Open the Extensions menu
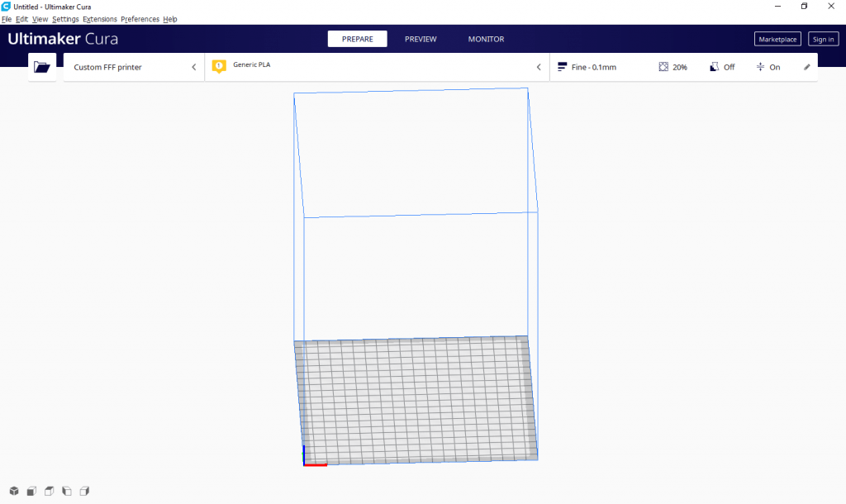Screen dimensions: 846x504 (100, 19)
